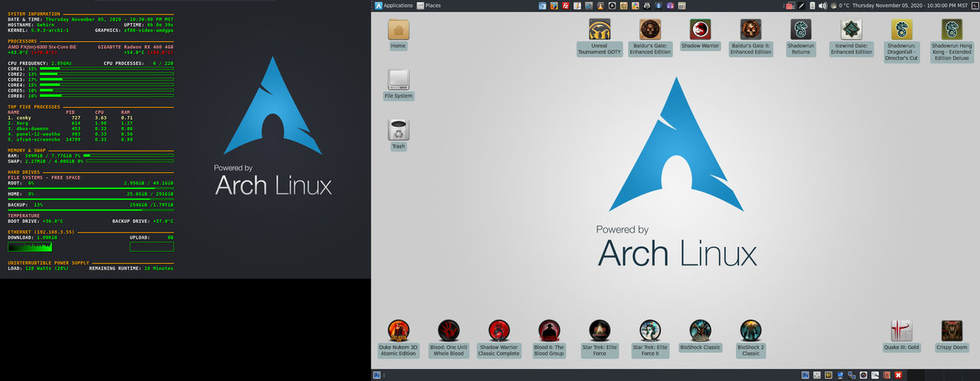Screen dimensions: 980x381
Task: Open the Applications menu
Action: point(394,5)
